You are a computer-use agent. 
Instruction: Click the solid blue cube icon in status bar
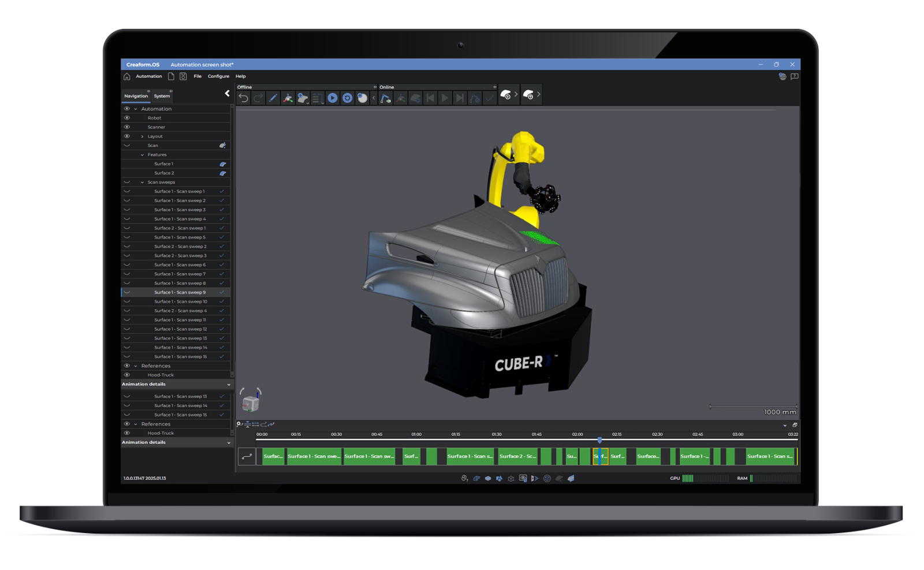tap(488, 478)
